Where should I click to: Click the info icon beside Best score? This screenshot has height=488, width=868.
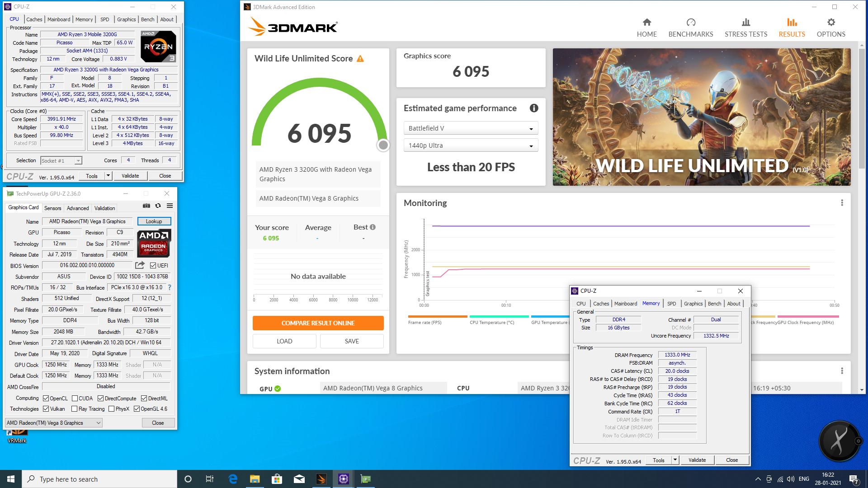pos(373,227)
